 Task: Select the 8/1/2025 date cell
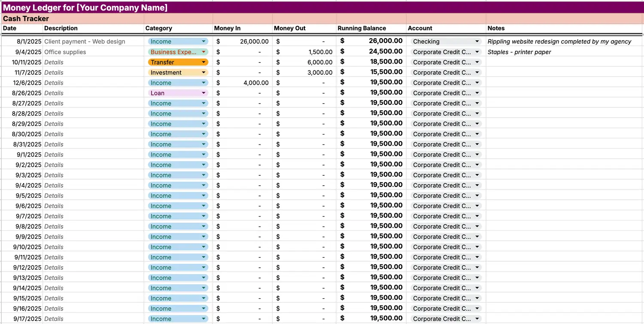click(x=21, y=42)
